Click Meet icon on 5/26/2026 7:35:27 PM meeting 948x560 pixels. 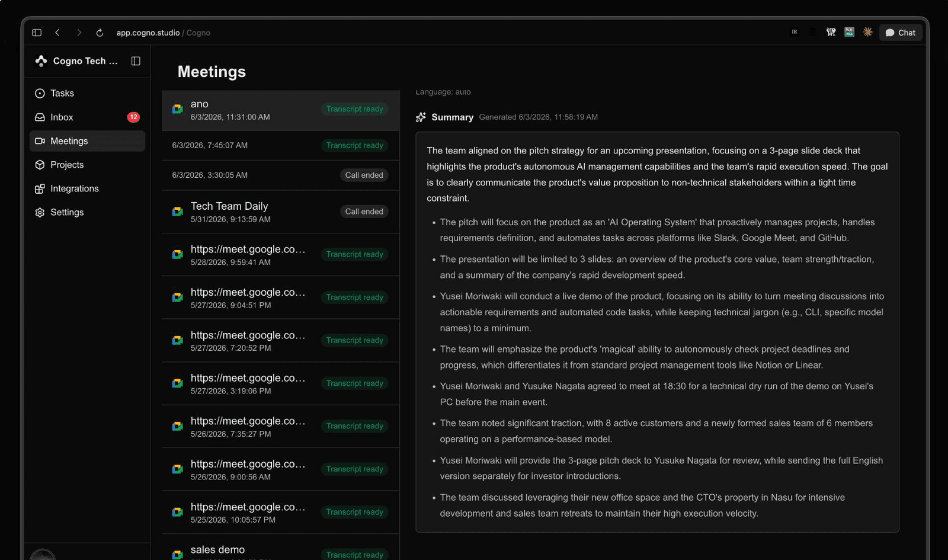[177, 426]
